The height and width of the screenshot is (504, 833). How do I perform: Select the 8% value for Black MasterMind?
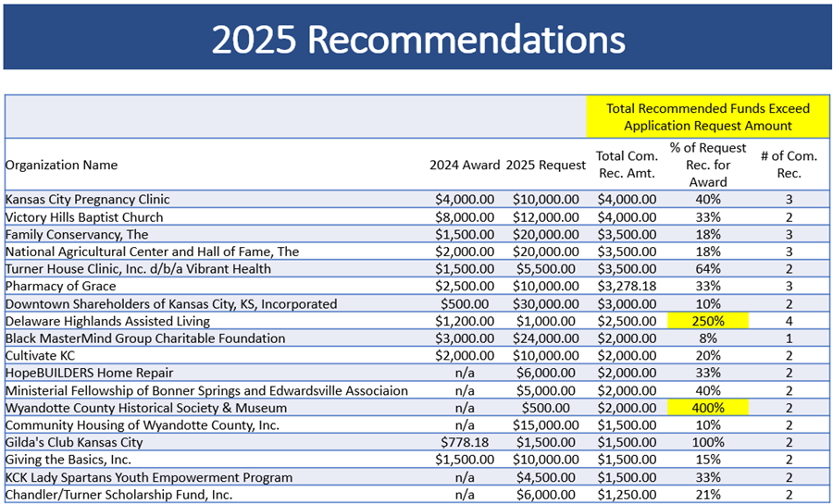click(708, 338)
